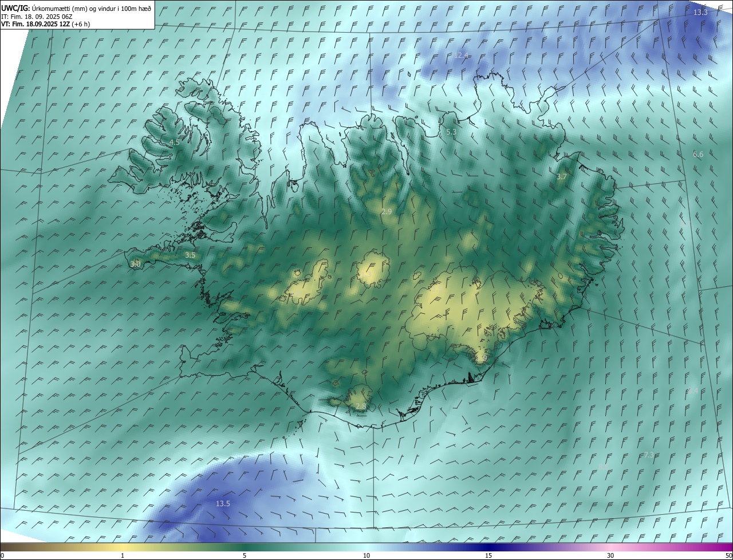This screenshot has width=733, height=560.
Task: Pick the navy blue colorbar segment near 15
Action: coord(488,547)
